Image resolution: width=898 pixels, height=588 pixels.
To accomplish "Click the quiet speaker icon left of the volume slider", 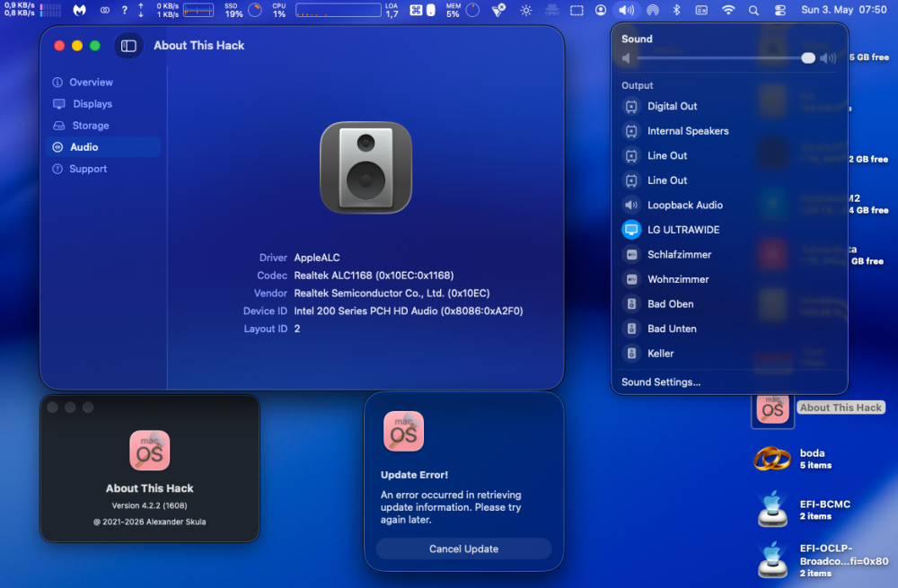I will 626,57.
